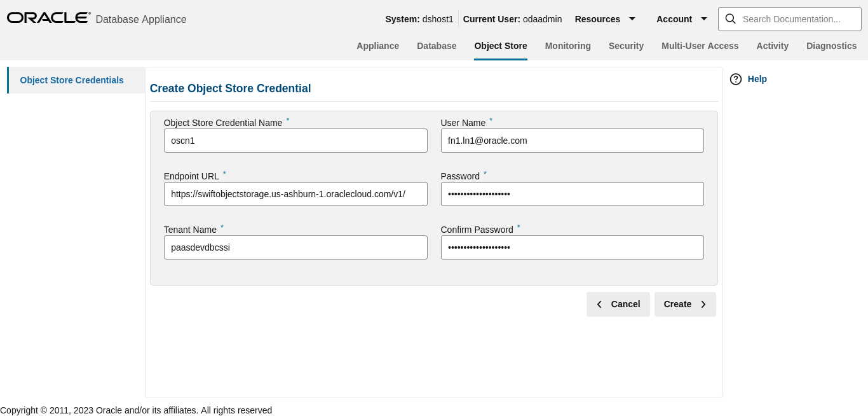Screen dimensions: 868x416
Task: Navigate to Multi-User Access tab
Action: tap(700, 46)
